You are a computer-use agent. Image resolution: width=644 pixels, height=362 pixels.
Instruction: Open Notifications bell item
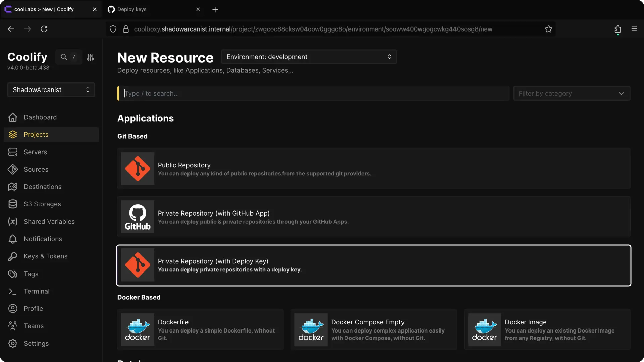43,239
